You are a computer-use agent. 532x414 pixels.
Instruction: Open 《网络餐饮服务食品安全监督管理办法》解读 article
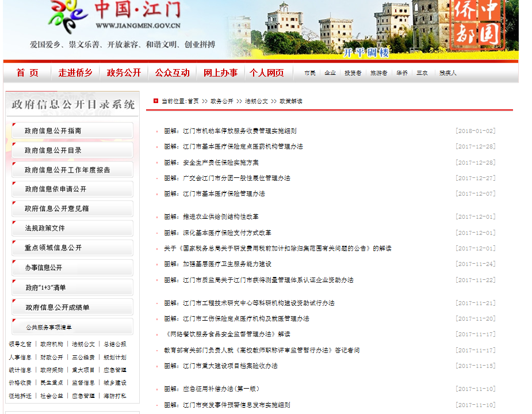(227, 335)
